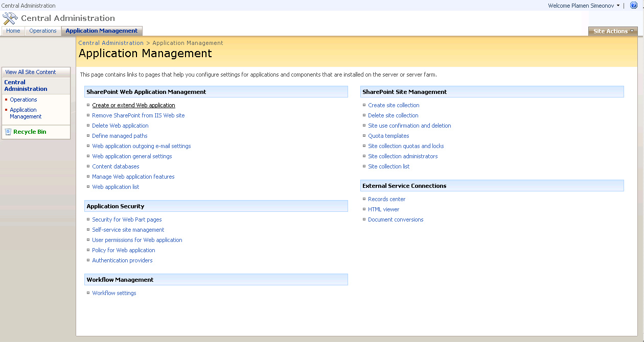Click Central Administration breadcrumb link
Screen dimensions: 644x342
click(x=111, y=43)
